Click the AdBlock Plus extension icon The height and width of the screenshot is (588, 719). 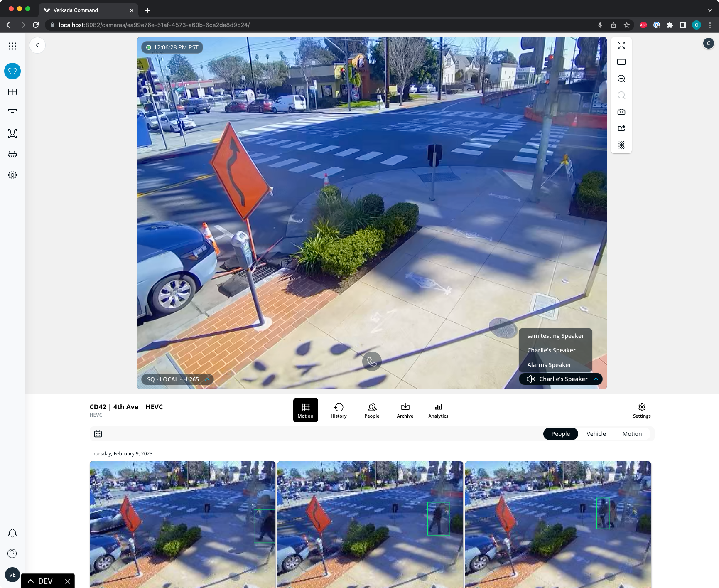(643, 25)
